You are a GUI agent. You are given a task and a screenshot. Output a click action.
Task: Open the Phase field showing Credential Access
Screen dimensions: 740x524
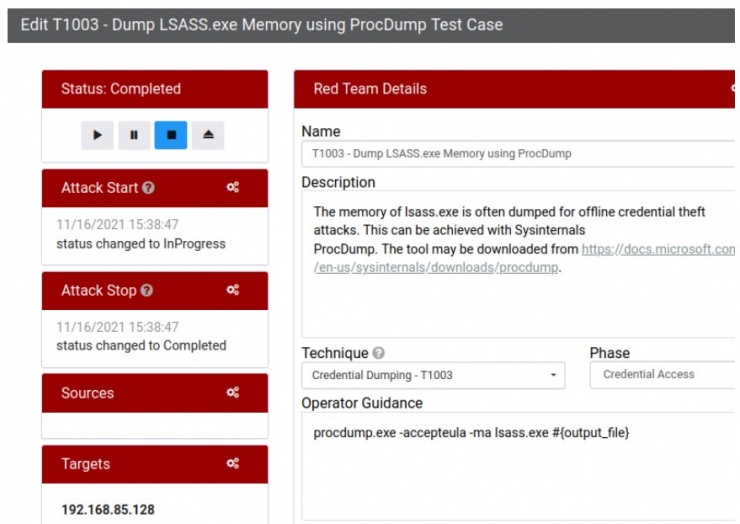coord(662,375)
